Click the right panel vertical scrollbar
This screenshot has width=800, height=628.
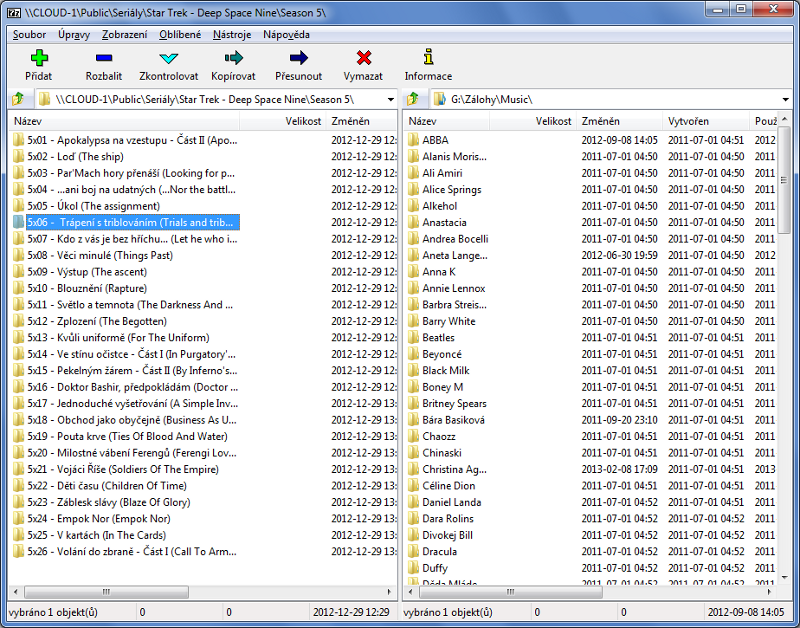pos(784,350)
